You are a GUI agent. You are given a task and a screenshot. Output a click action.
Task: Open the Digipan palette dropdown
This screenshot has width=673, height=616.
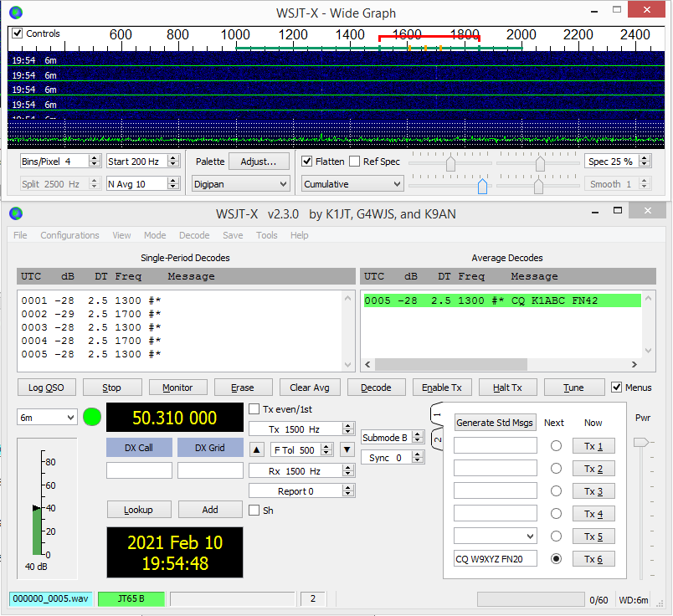tap(241, 184)
